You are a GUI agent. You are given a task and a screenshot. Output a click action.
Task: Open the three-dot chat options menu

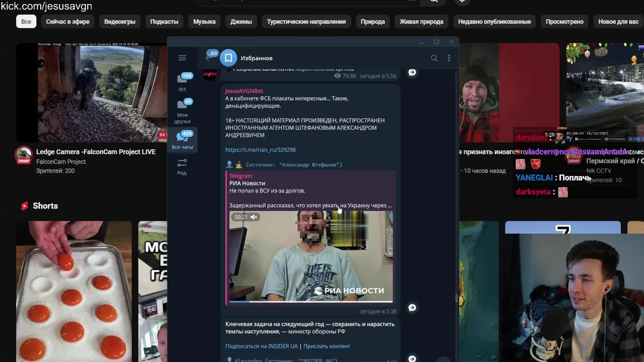click(x=449, y=58)
